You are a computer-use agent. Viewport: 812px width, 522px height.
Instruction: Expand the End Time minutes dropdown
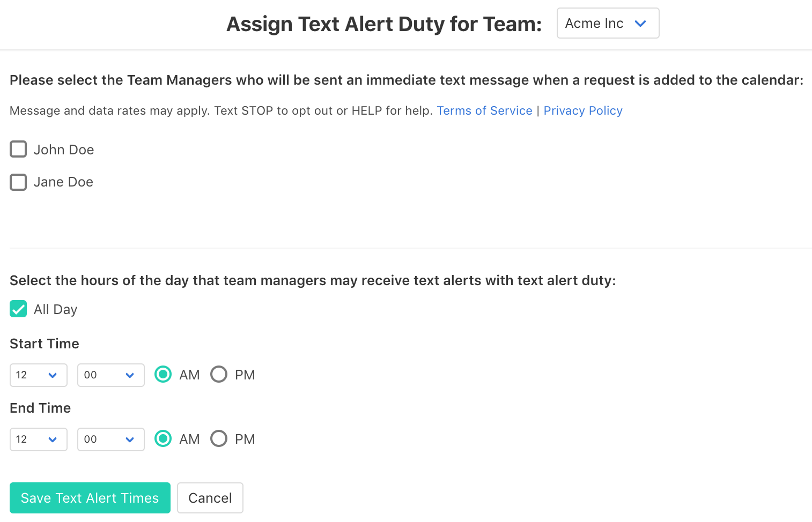[110, 439]
